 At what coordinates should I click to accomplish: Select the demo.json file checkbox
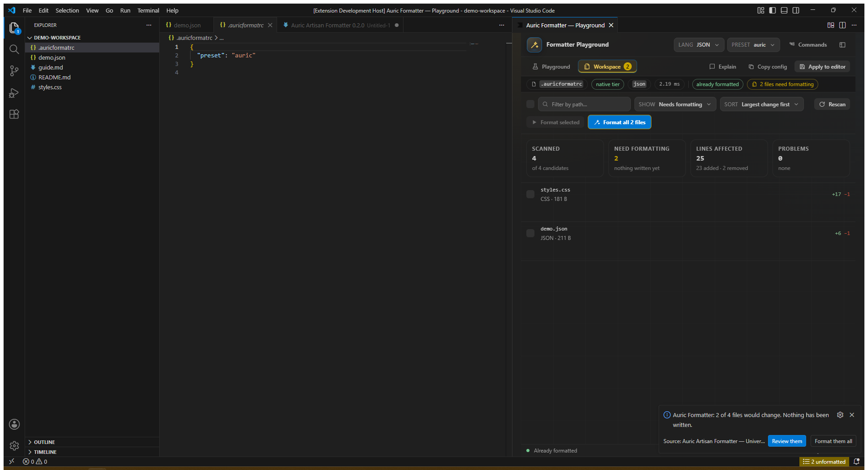coord(530,233)
